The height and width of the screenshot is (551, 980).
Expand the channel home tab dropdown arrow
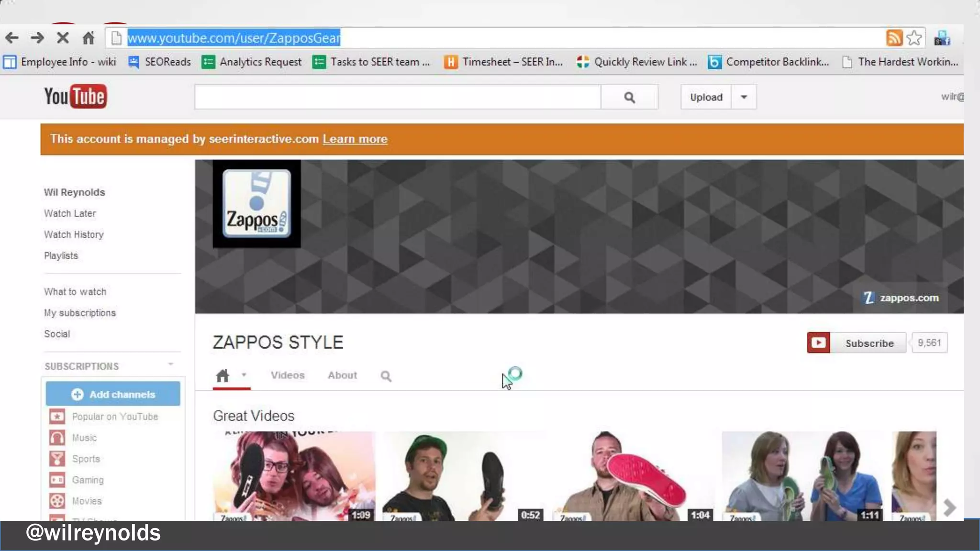tap(244, 375)
